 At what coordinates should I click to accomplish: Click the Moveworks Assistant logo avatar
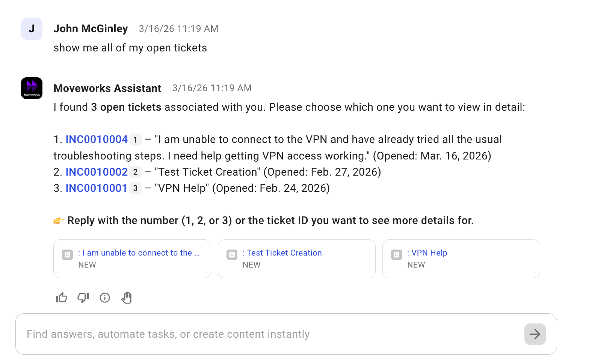[x=32, y=88]
